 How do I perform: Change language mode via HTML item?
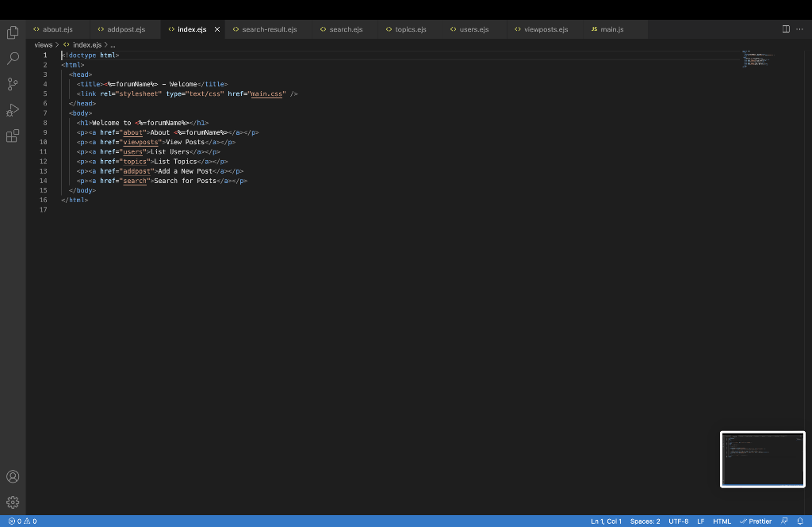click(721, 521)
